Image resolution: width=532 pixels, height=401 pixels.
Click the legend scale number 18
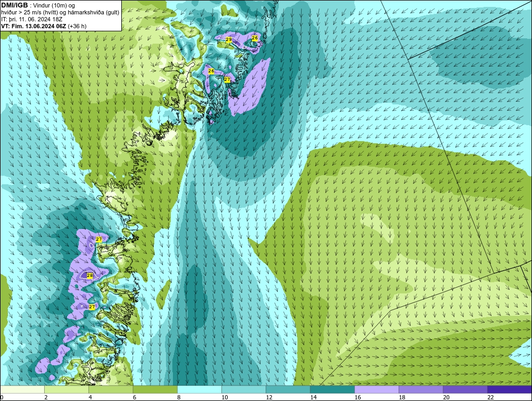(402, 398)
